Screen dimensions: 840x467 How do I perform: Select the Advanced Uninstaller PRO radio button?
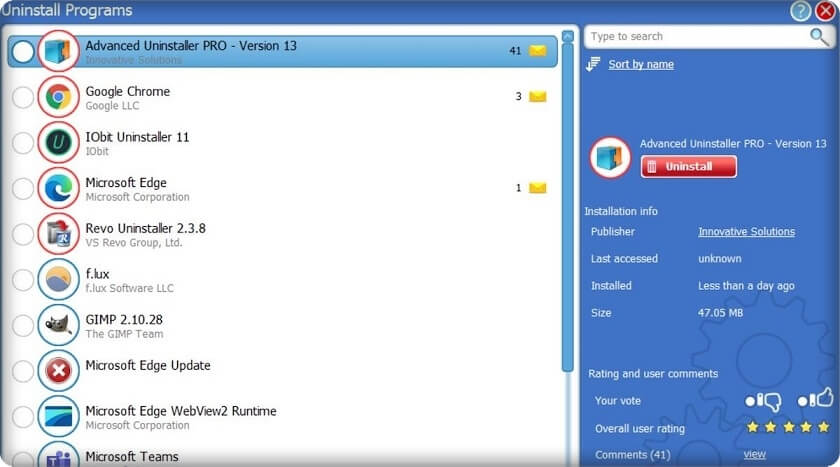point(23,51)
